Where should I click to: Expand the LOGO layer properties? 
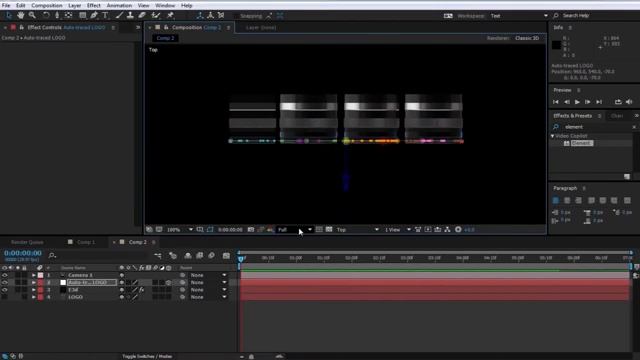coord(33,297)
